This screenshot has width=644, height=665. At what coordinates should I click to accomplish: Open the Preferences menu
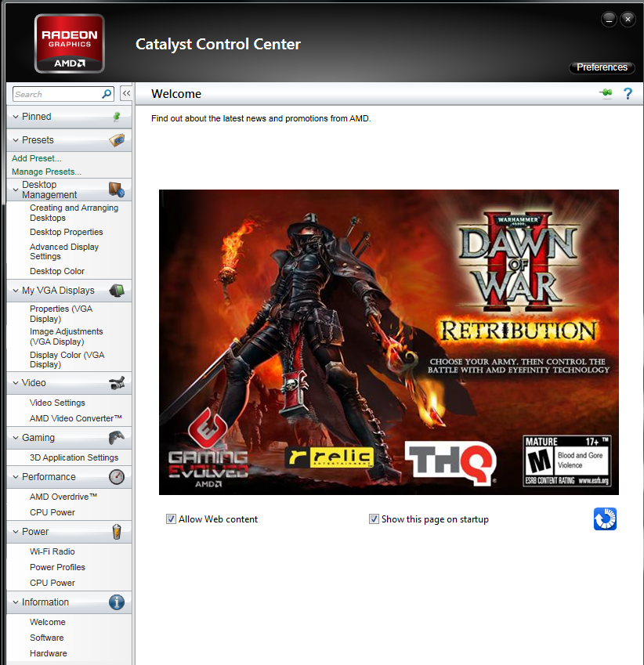(601, 67)
